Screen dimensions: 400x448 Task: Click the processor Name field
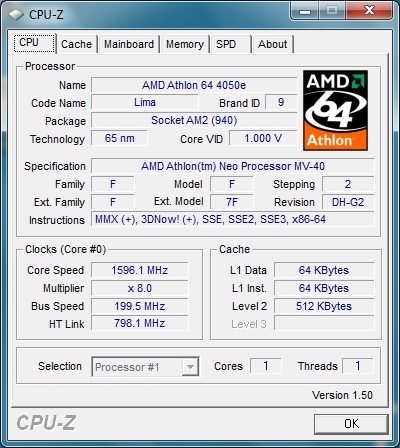point(194,85)
